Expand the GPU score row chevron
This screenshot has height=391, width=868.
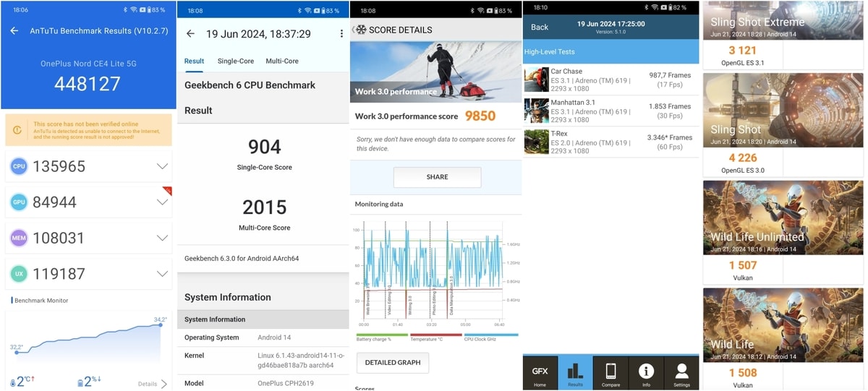point(162,202)
